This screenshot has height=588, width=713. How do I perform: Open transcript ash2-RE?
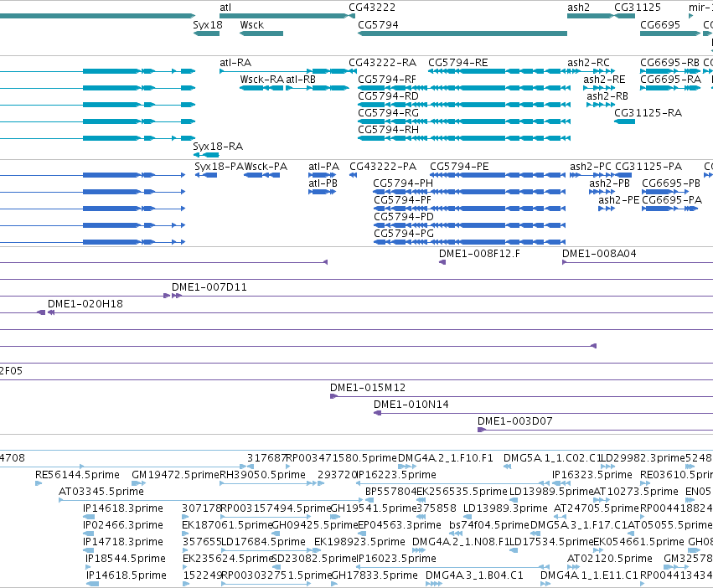(x=604, y=80)
